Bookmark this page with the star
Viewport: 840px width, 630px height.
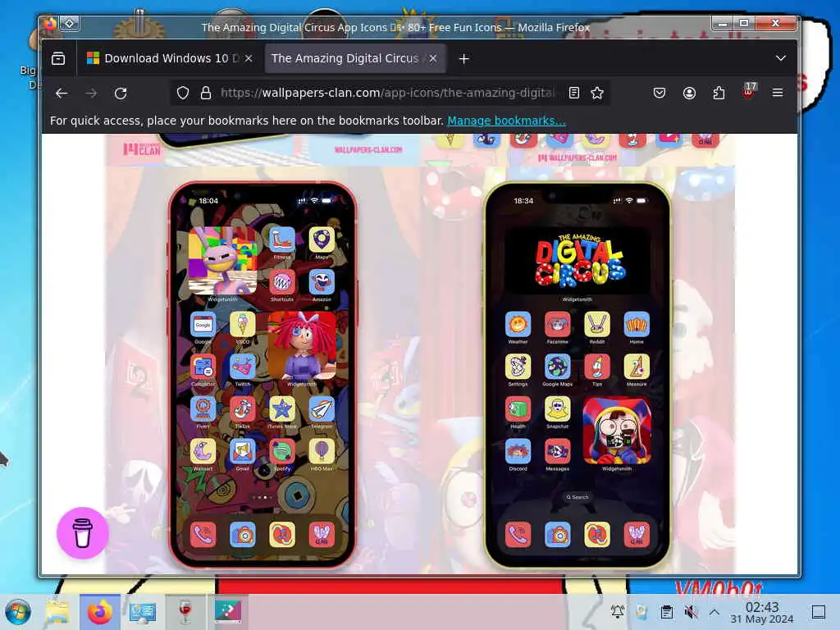(x=597, y=94)
